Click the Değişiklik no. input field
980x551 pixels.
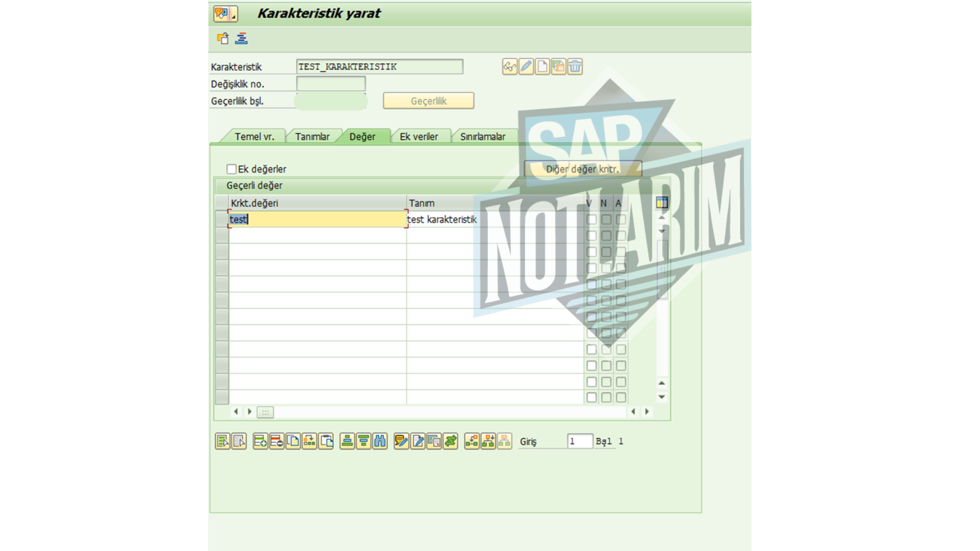(331, 84)
